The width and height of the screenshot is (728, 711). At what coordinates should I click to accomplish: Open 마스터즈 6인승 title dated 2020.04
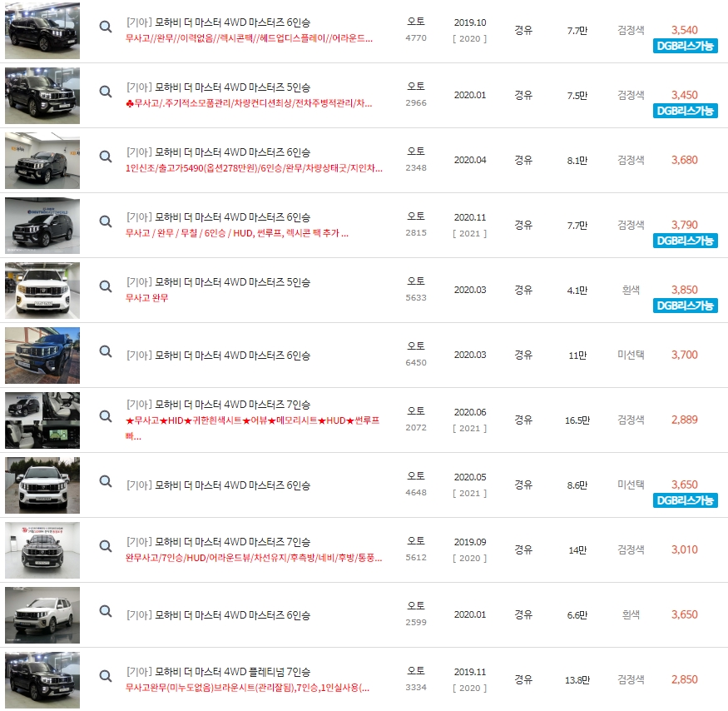tap(219, 152)
